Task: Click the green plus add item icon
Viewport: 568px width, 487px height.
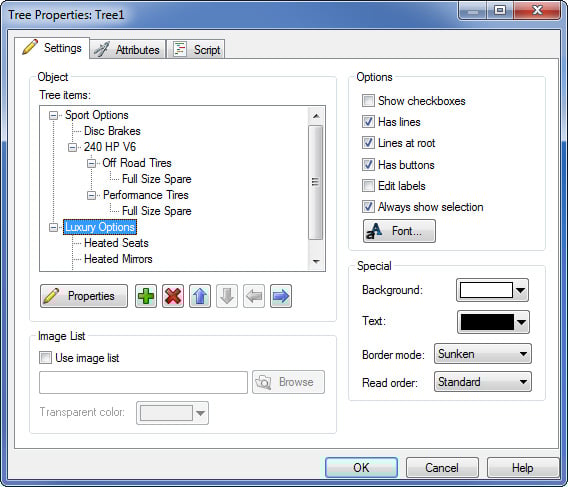Action: point(146,296)
